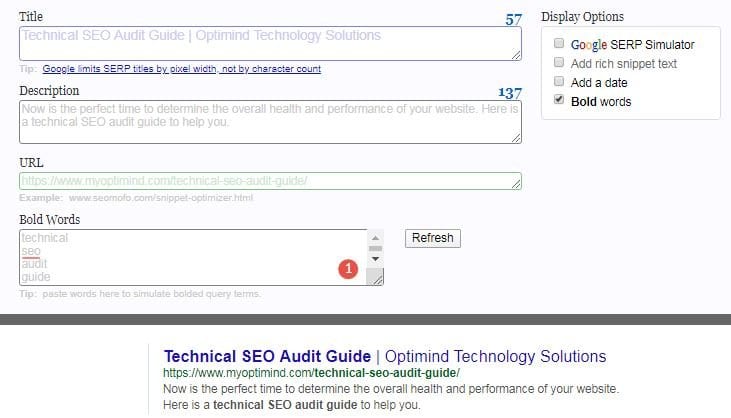The image size is (731, 418).
Task: Click the word 'seo' in Bold Words list
Action: click(x=31, y=251)
